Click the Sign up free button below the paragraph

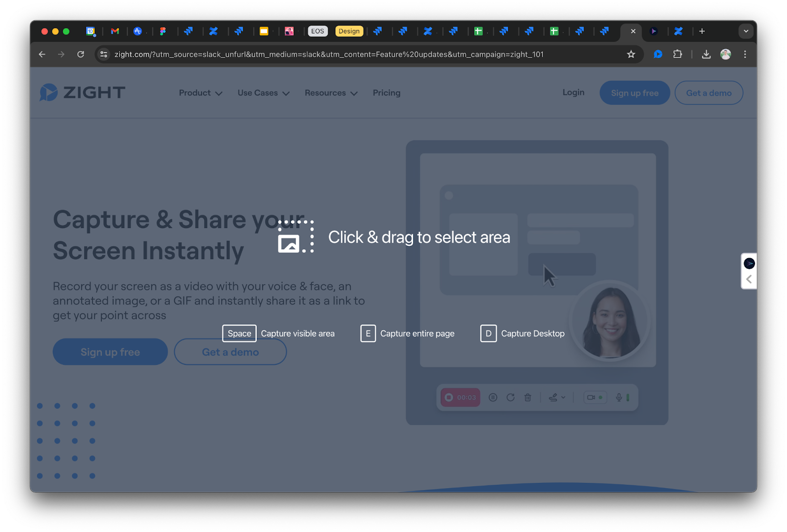(110, 352)
